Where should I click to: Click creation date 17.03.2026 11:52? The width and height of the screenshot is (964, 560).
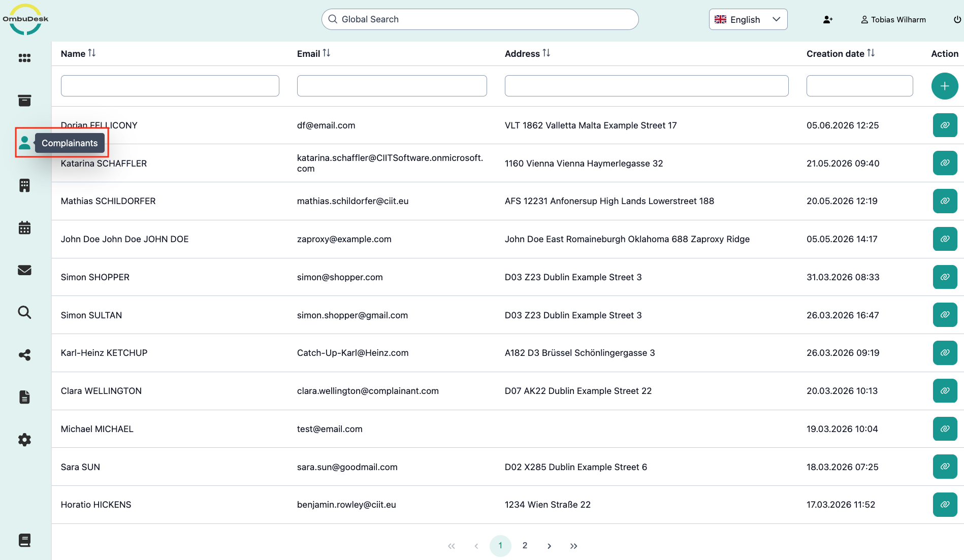[x=841, y=505]
